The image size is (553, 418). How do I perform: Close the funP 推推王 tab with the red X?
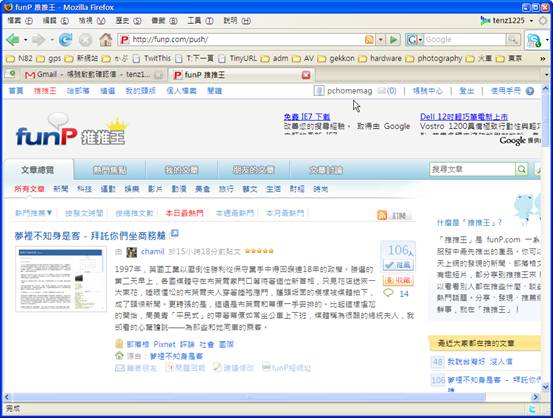pos(306,75)
